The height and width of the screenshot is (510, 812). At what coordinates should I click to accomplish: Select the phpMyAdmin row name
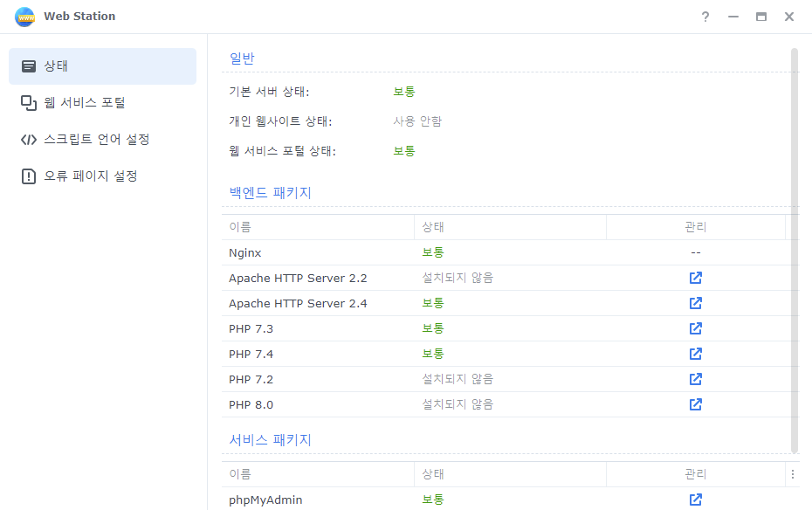pos(265,500)
